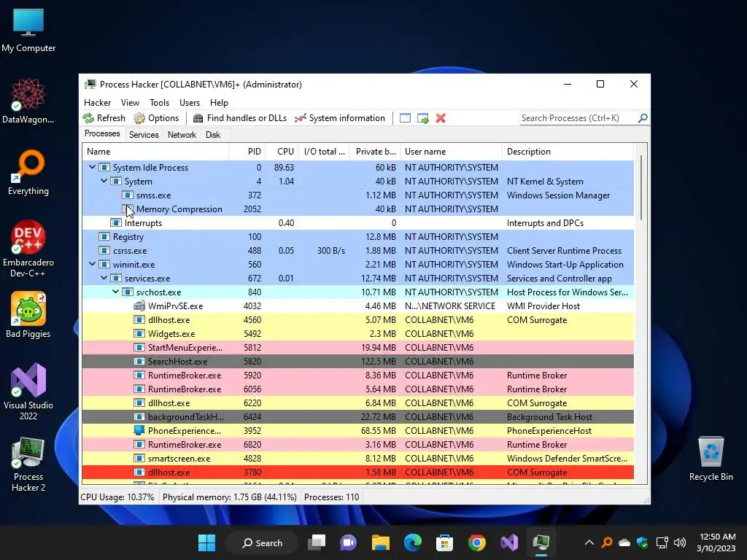Open File Explorer from the taskbar

tap(381, 542)
